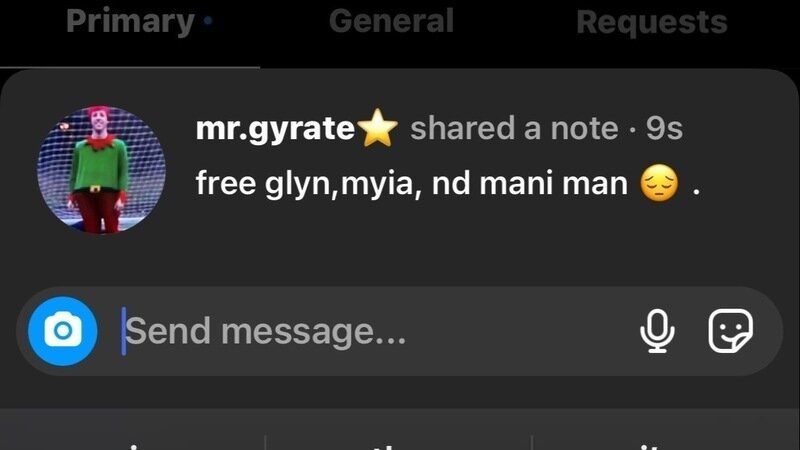Open the mr.gyrate username link
800x450 pixels.
(x=275, y=128)
